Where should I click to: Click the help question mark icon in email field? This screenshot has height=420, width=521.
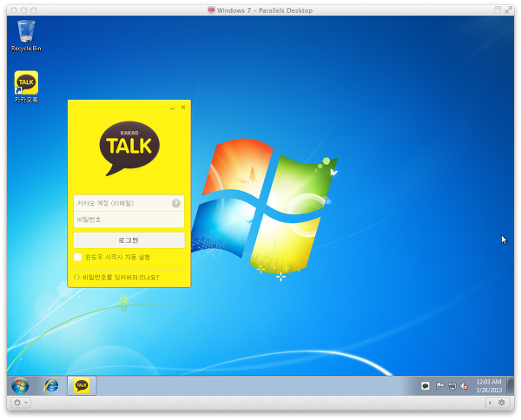coord(176,203)
